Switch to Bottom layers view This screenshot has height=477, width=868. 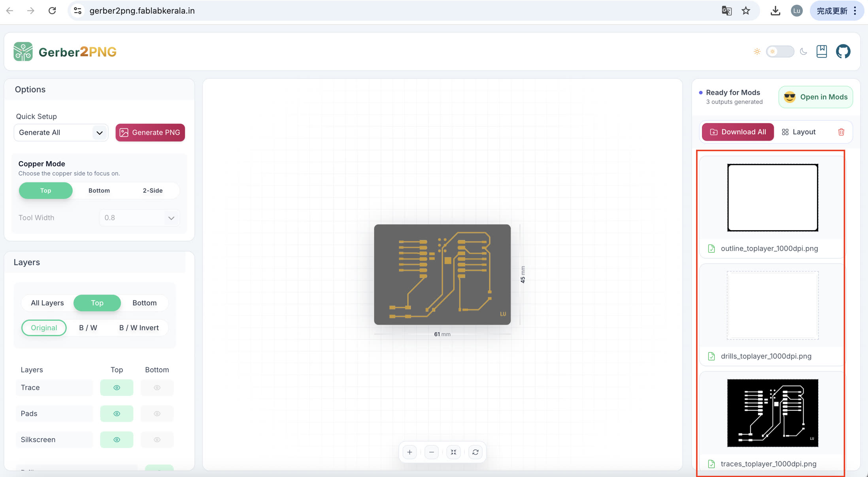tap(145, 303)
